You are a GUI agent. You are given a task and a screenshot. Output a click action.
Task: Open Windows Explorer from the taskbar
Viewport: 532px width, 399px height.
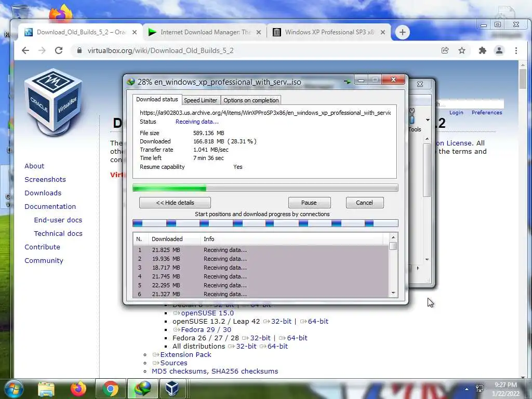coord(46,389)
